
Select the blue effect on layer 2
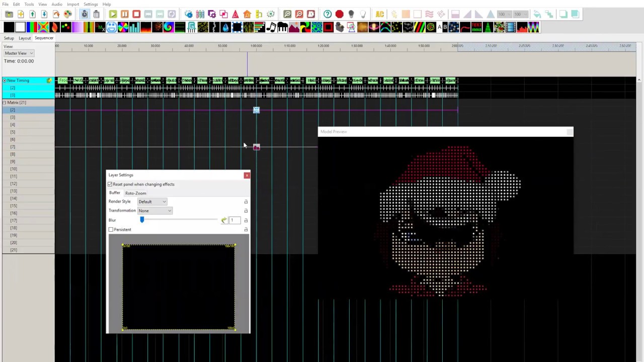pyautogui.click(x=257, y=110)
